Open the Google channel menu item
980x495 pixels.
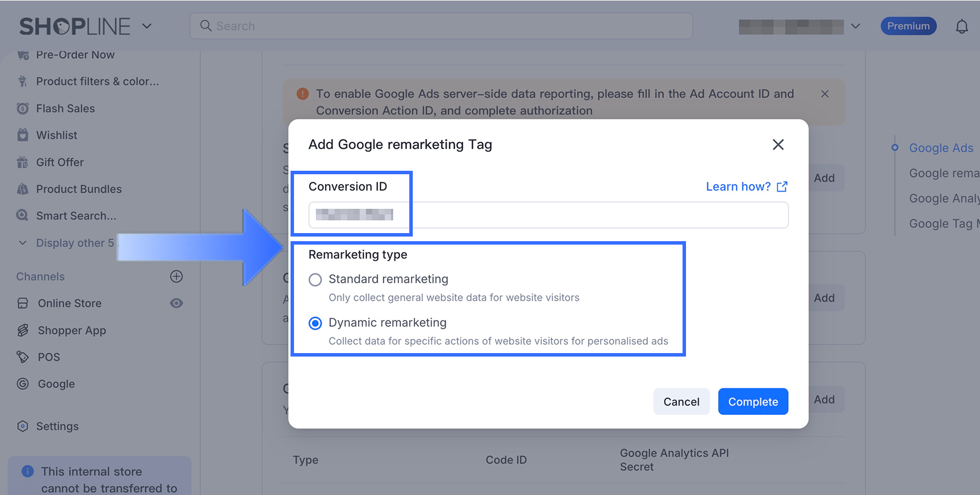point(56,384)
